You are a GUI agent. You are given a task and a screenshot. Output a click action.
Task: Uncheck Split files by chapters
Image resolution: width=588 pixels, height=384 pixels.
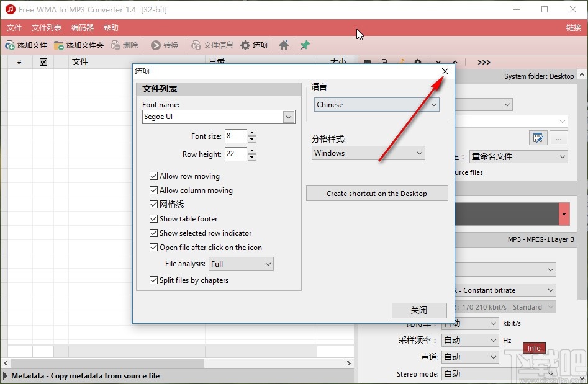coord(153,280)
